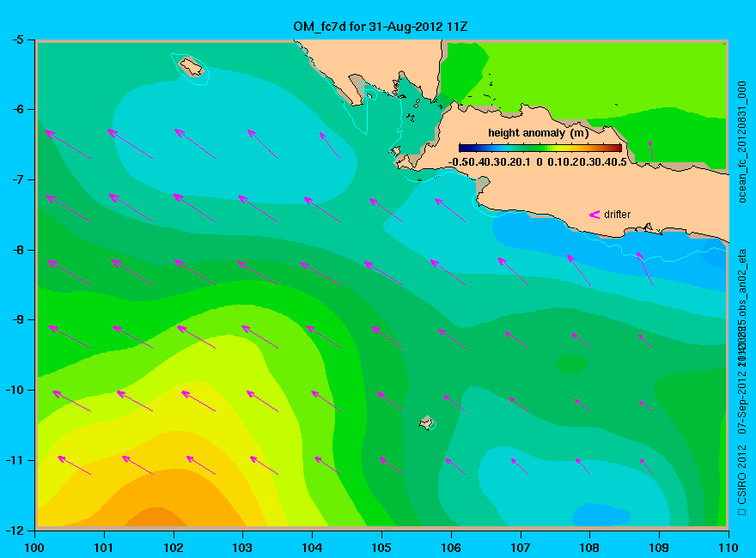Click the vertical CSIRO 2012 copyright text
Image resolution: width=756 pixels, height=558 pixels.
742,481
